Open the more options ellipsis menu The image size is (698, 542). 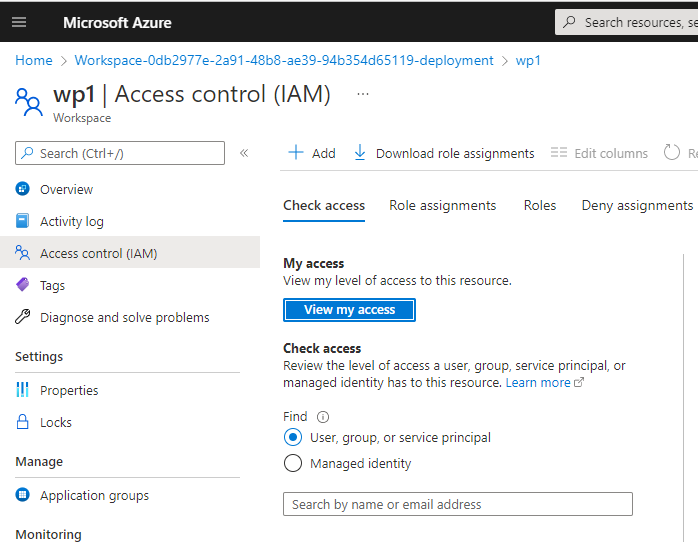point(363,94)
